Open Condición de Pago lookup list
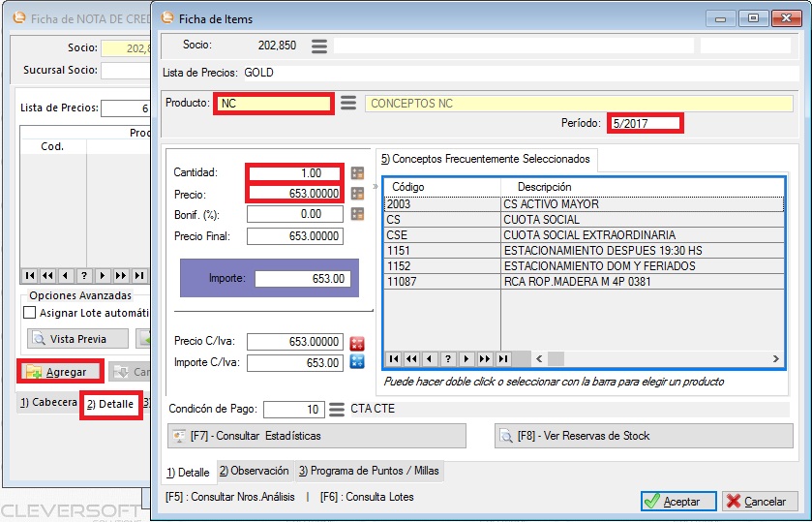This screenshot has height=522, width=812. pos(337,409)
